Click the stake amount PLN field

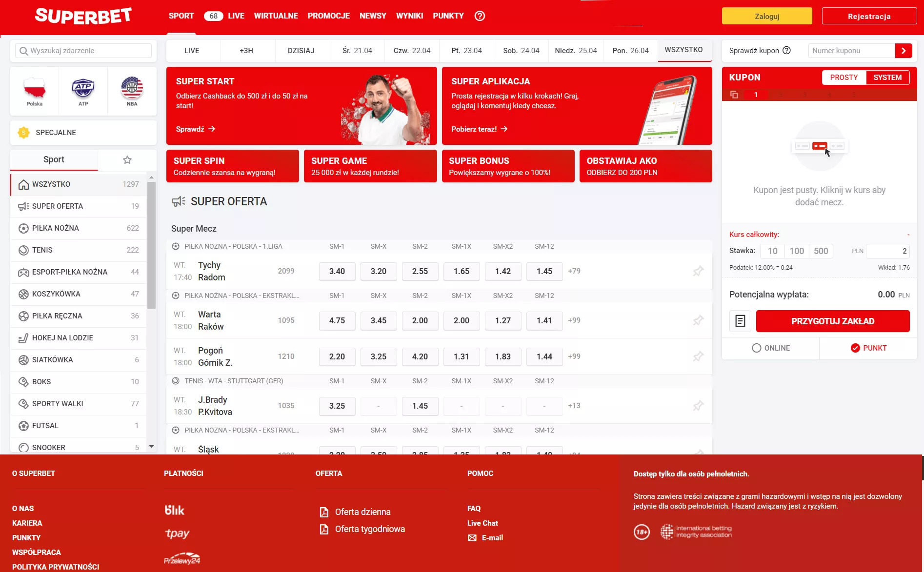tap(887, 251)
